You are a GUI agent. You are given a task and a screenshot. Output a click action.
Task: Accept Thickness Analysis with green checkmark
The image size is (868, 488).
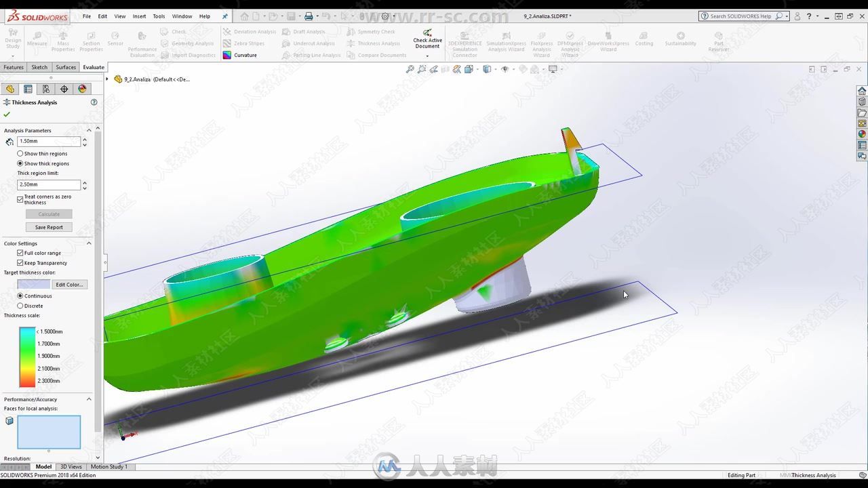tap(7, 115)
